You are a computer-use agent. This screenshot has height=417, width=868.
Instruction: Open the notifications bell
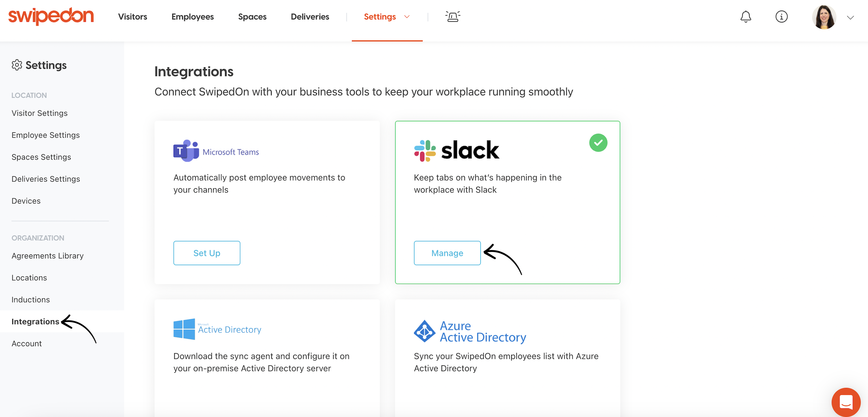(x=745, y=17)
